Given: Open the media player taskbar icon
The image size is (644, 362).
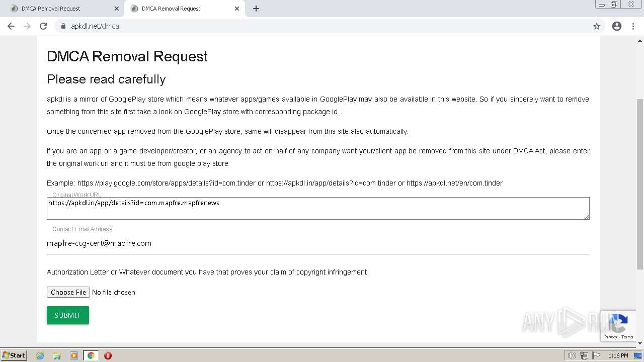Looking at the screenshot, I should pyautogui.click(x=74, y=355).
